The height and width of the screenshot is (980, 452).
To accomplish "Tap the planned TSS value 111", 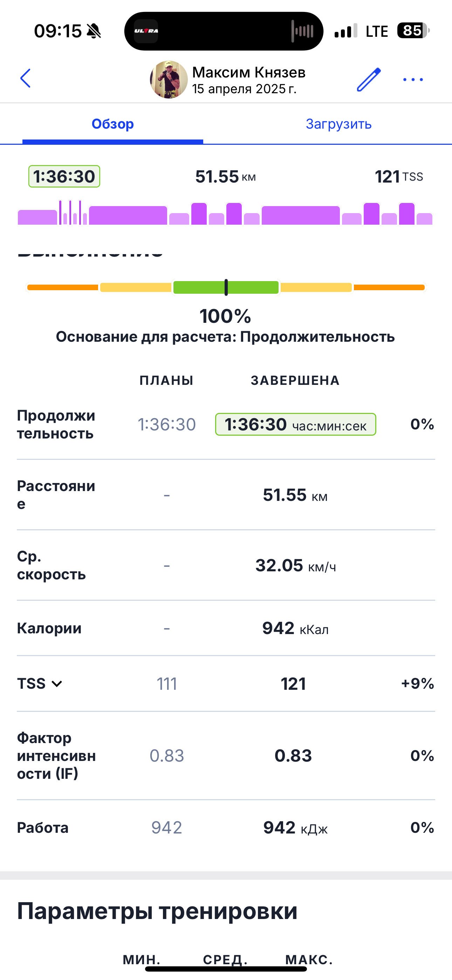I will tap(167, 683).
